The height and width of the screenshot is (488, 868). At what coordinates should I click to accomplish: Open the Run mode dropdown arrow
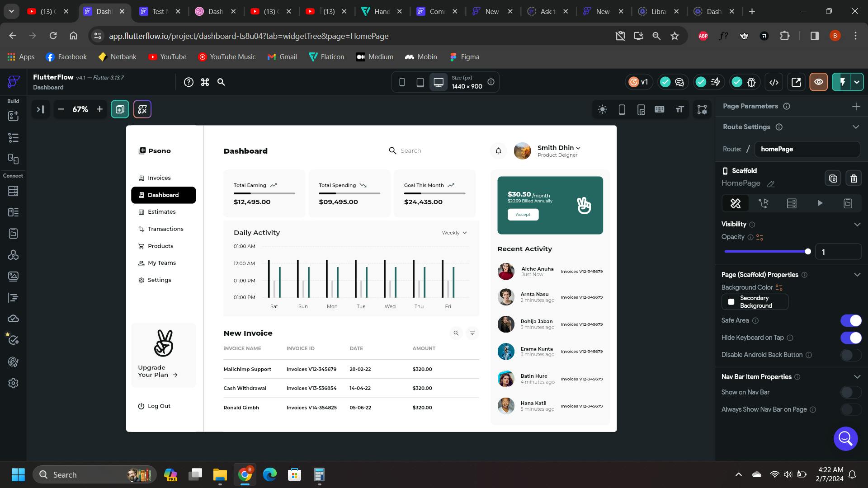point(857,82)
